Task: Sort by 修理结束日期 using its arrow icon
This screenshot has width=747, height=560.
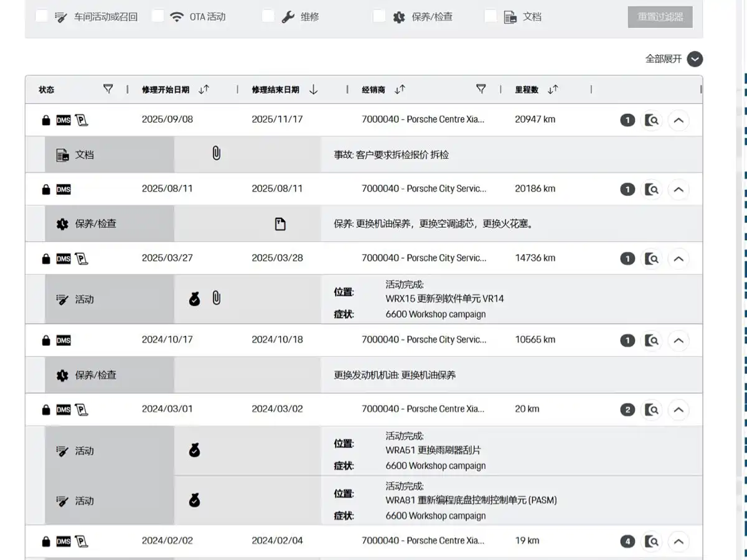Action: (x=313, y=90)
